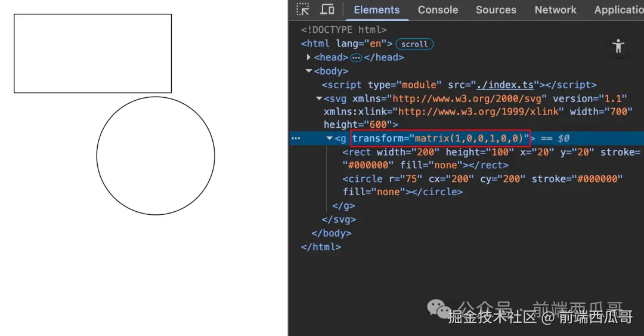Select the DOCTYPE html line
The height and width of the screenshot is (336, 644).
[344, 30]
